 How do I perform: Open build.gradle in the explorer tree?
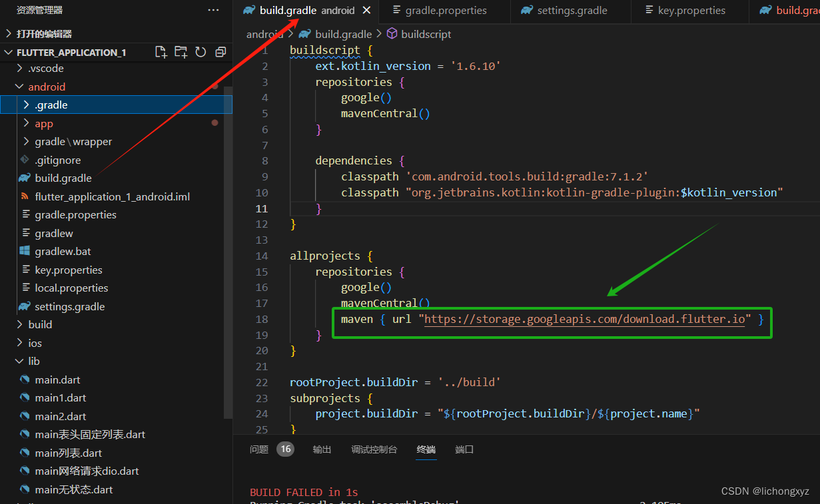coord(63,178)
